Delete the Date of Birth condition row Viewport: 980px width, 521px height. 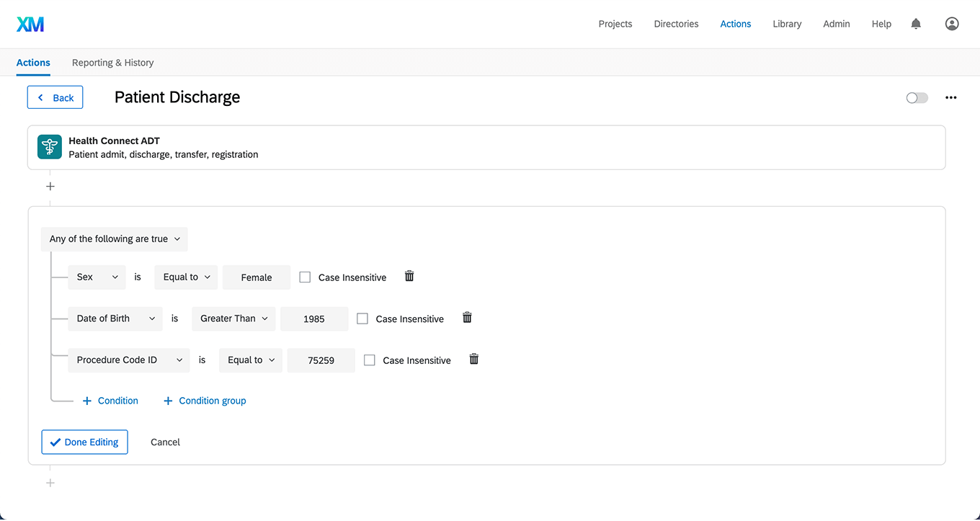coord(467,318)
